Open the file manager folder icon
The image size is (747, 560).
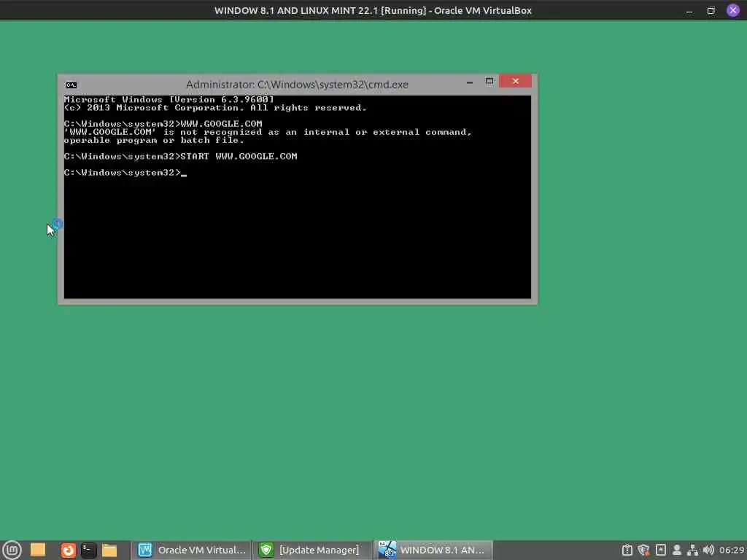109,551
